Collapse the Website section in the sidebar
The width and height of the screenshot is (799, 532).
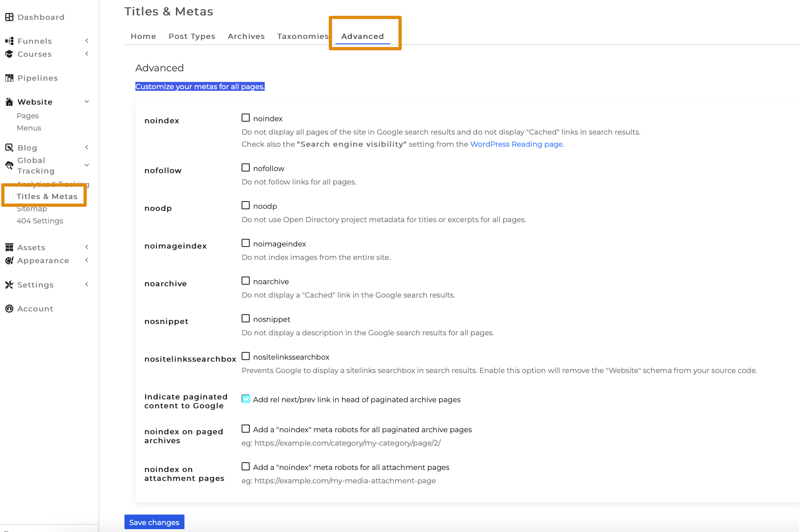tap(86, 101)
